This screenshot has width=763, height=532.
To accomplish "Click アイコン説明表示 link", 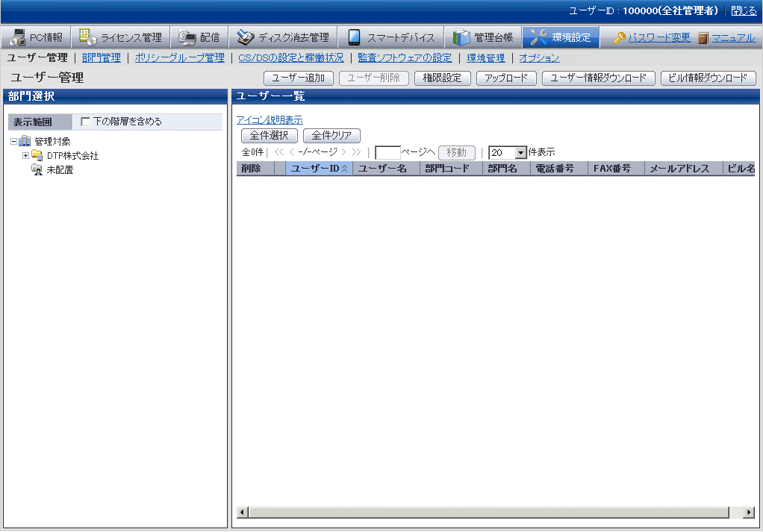I will 270,119.
